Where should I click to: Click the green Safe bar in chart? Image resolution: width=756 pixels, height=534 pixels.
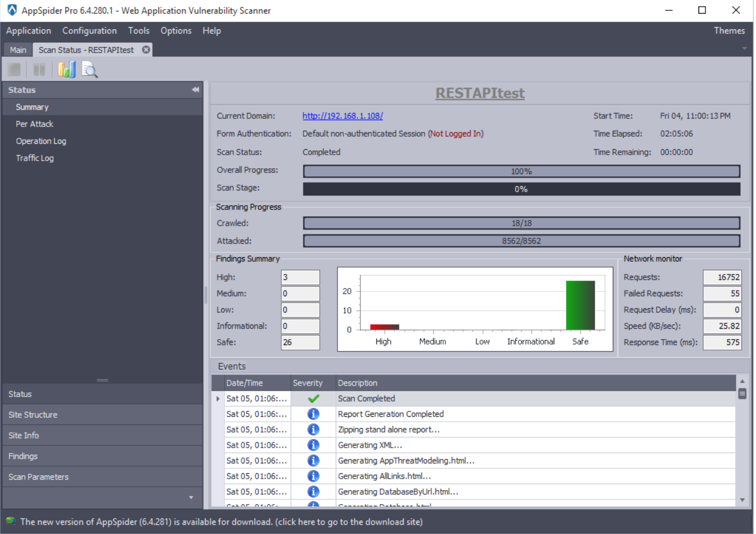tap(580, 305)
